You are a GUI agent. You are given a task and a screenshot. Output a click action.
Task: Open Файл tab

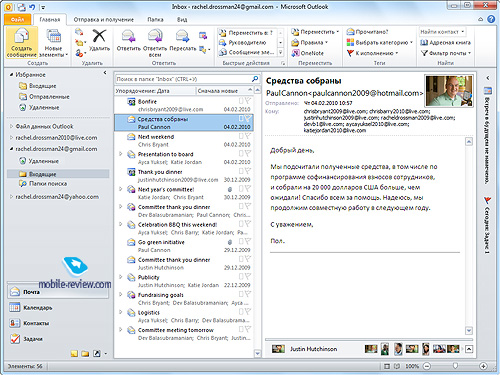(x=18, y=20)
